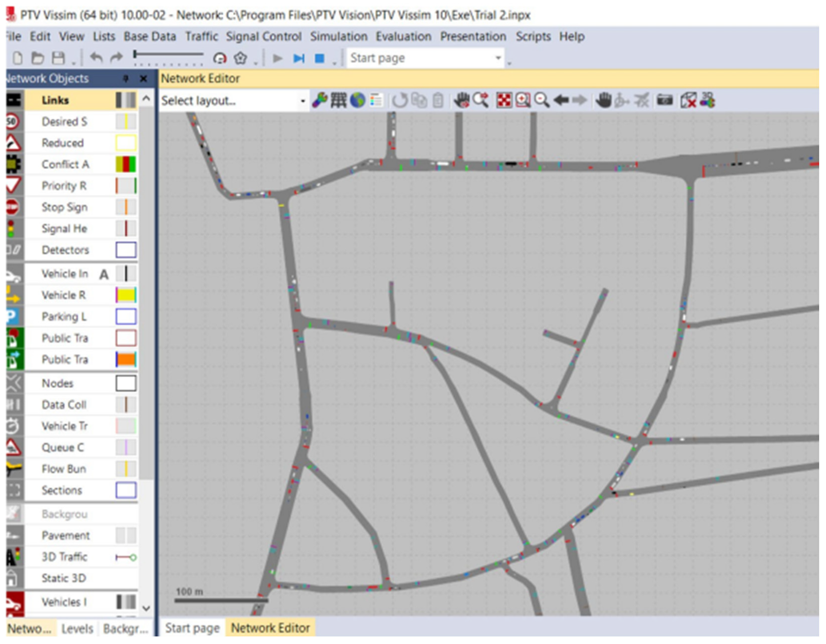This screenshot has width=826, height=644.
Task: Toggle background map globe icon
Action: click(357, 100)
